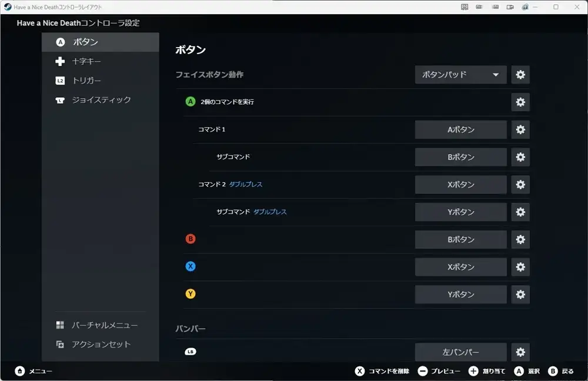The image size is (588, 381).
Task: Click the コマンド 2 label
Action: (212, 184)
